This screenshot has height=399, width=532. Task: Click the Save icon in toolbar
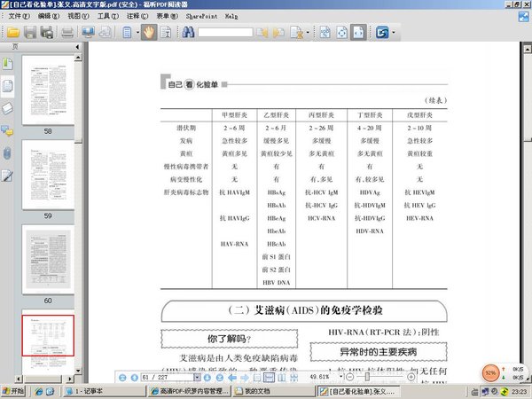click(30, 33)
